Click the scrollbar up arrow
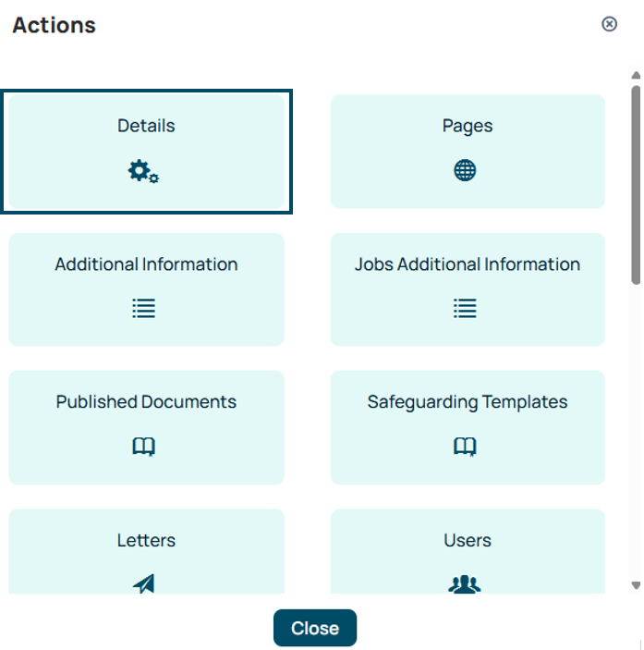644x650 pixels. click(x=636, y=75)
